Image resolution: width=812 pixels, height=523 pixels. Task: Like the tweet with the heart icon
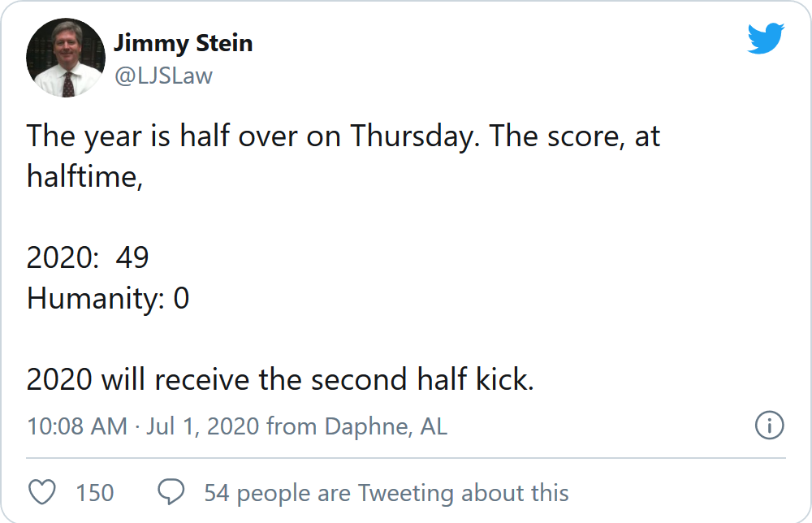tap(42, 492)
